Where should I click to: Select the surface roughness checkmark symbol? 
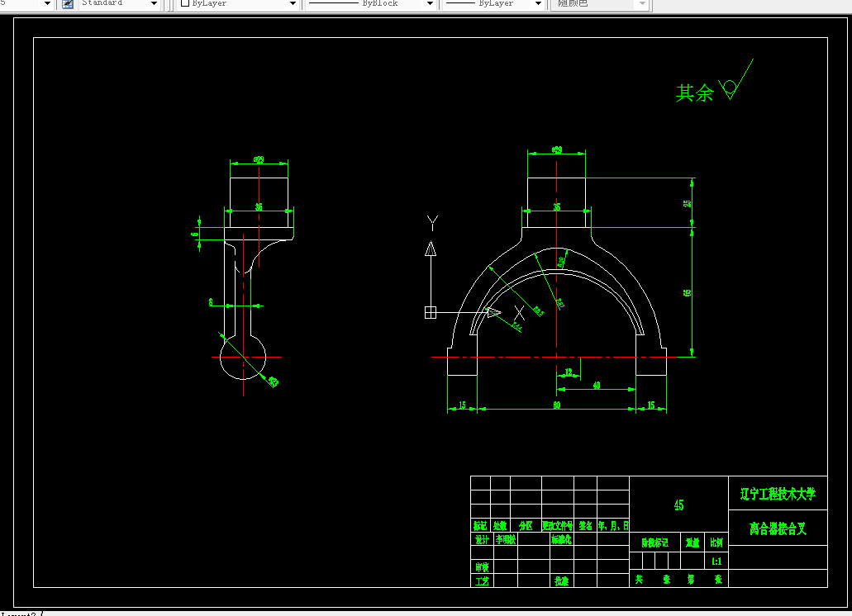[x=735, y=80]
